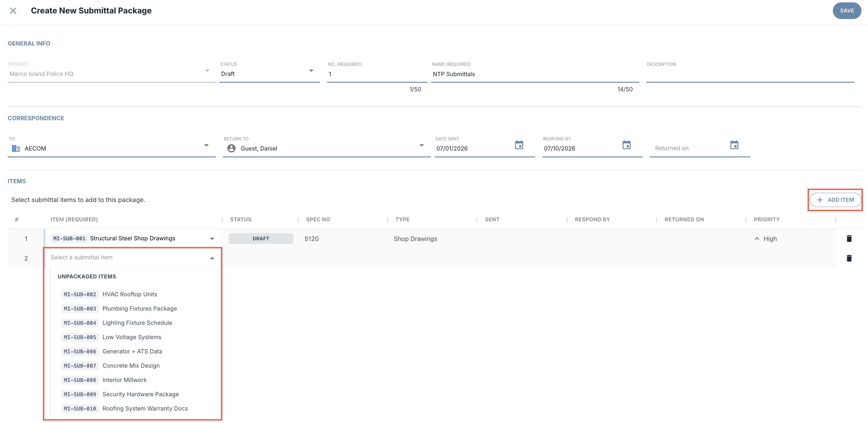Viewport: 868px width, 423px height.
Task: Expand the To AECOM dropdown
Action: (x=206, y=145)
